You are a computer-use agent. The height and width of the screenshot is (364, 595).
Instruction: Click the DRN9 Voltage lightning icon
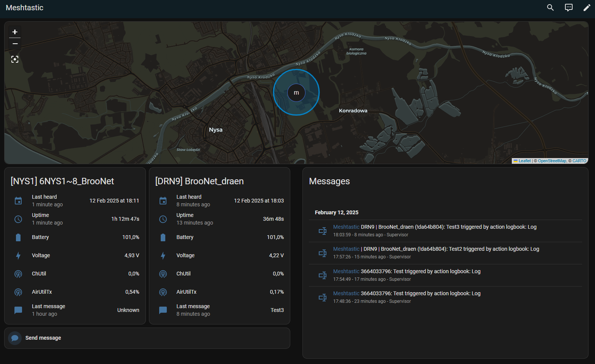click(163, 256)
